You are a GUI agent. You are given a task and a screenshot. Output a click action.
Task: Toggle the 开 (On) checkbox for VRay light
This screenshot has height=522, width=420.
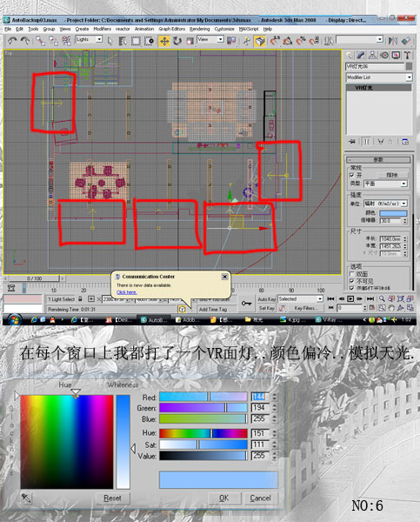(352, 175)
